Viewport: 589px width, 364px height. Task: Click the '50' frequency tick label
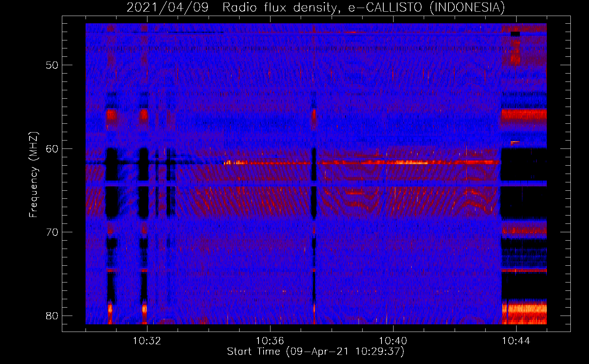click(52, 65)
